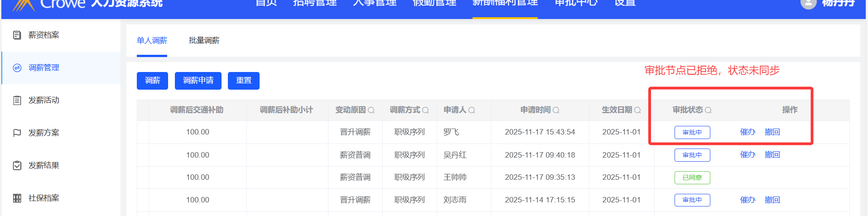Image resolution: width=868 pixels, height=216 pixels.
Task: Click 薪资普调 in 吴丹红's row
Action: click(x=355, y=155)
